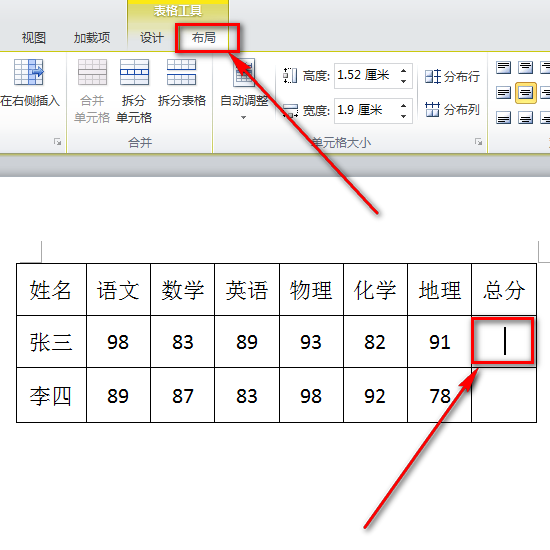Click the 张三 name cell
Image resolution: width=550 pixels, height=550 pixels.
(x=51, y=342)
